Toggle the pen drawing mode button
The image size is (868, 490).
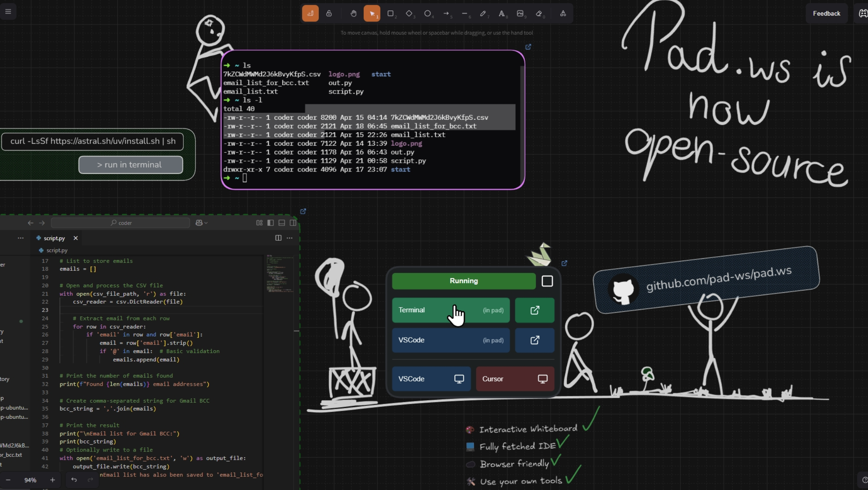(x=310, y=14)
